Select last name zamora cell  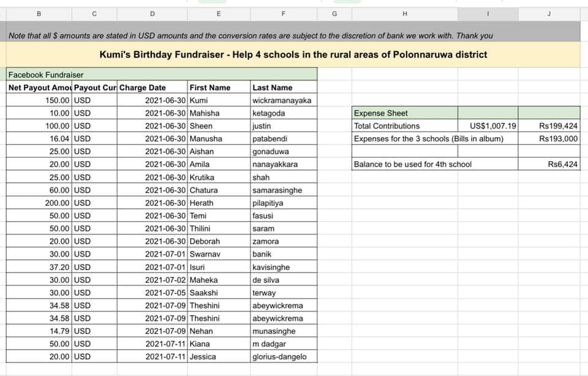[x=284, y=241]
